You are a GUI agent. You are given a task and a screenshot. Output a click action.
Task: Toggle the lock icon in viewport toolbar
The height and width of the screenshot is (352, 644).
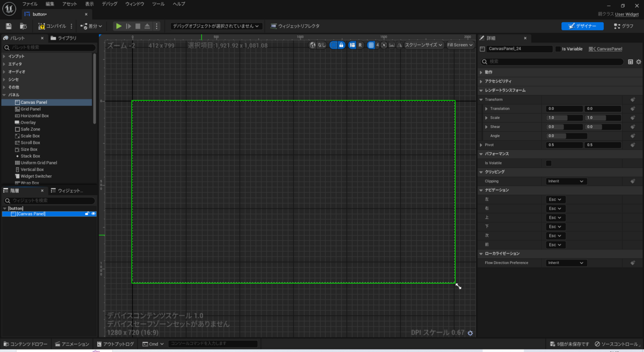[x=341, y=45]
